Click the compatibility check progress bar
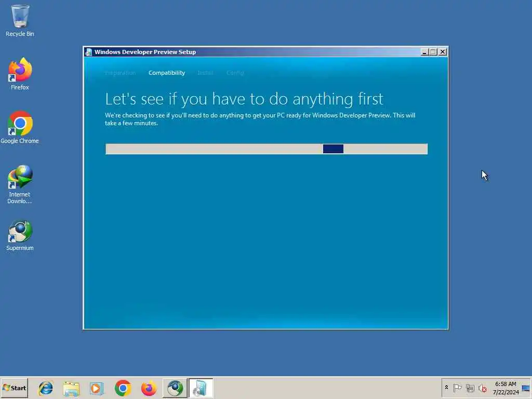Image resolution: width=532 pixels, height=399 pixels. (267, 149)
